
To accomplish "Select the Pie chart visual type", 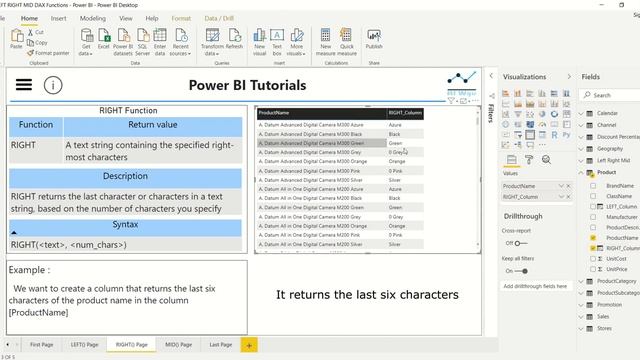I will pos(542,114).
